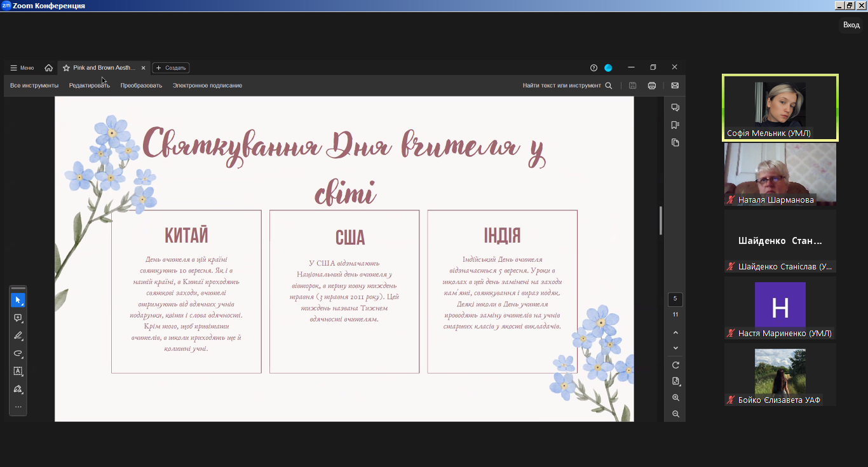Open Все инструменты menu
Viewport: 868px width, 467px height.
point(34,85)
